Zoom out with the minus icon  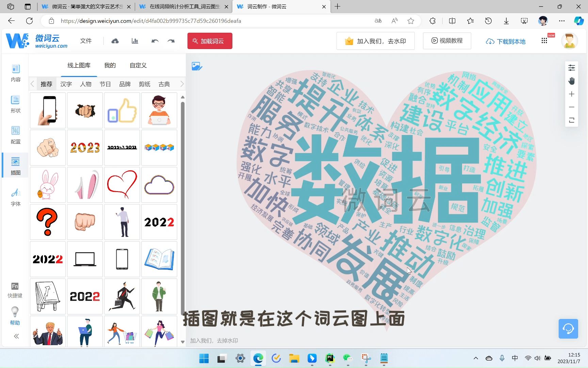pos(572,107)
